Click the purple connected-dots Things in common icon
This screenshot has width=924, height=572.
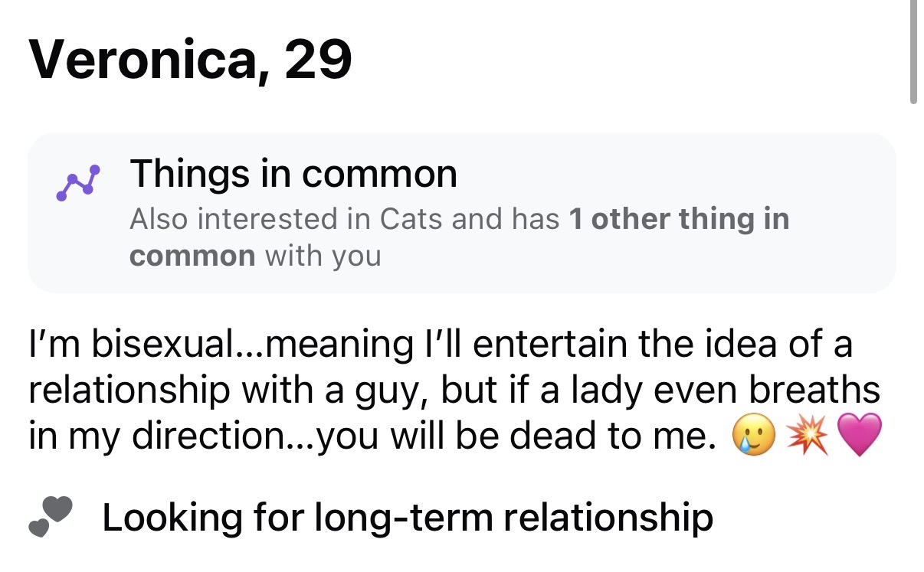click(78, 182)
